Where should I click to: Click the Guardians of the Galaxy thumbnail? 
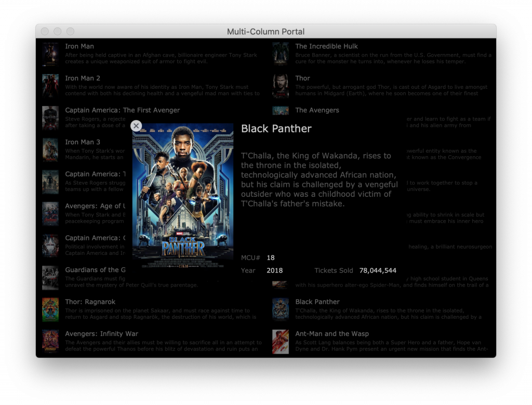[50, 278]
